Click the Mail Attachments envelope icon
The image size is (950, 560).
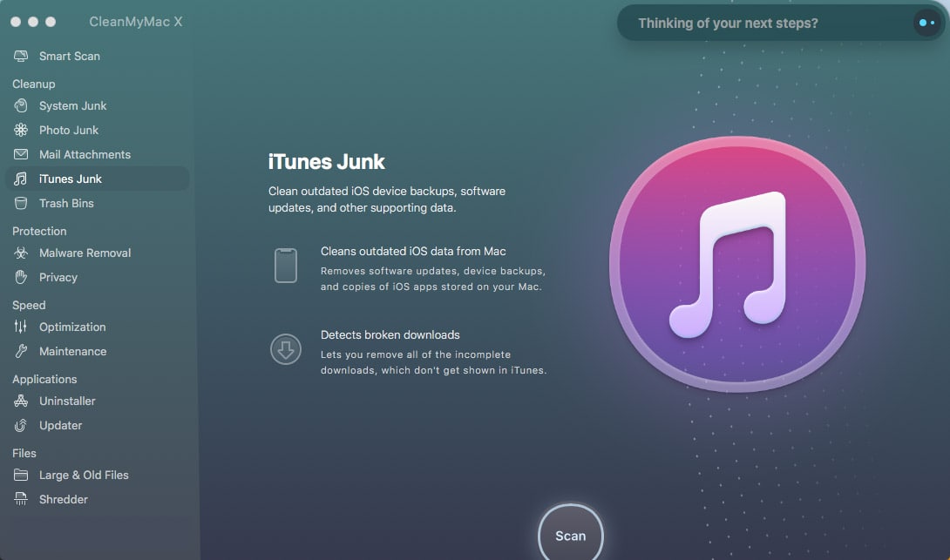[21, 154]
